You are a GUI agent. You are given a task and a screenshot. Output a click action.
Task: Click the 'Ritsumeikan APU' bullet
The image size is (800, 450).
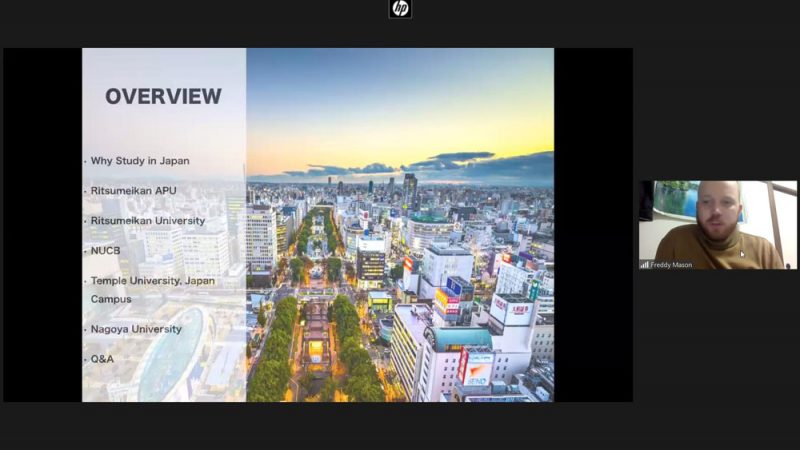[x=133, y=191]
